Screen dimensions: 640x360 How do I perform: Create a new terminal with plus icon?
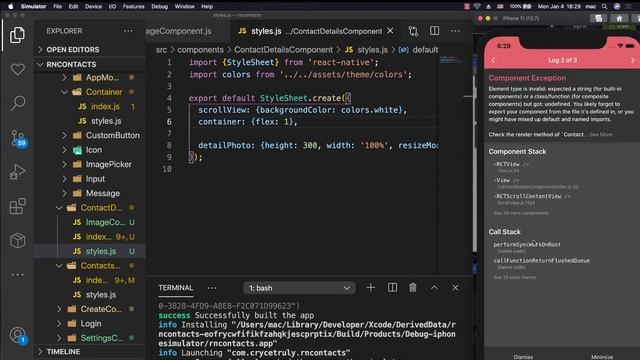point(371,288)
